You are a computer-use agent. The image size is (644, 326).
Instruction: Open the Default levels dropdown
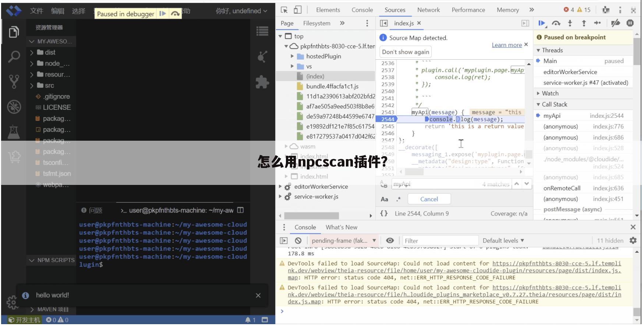coord(503,241)
